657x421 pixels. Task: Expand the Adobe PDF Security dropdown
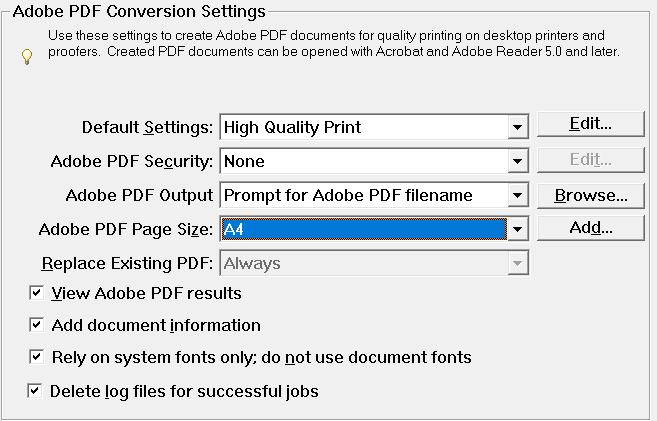coord(517,161)
